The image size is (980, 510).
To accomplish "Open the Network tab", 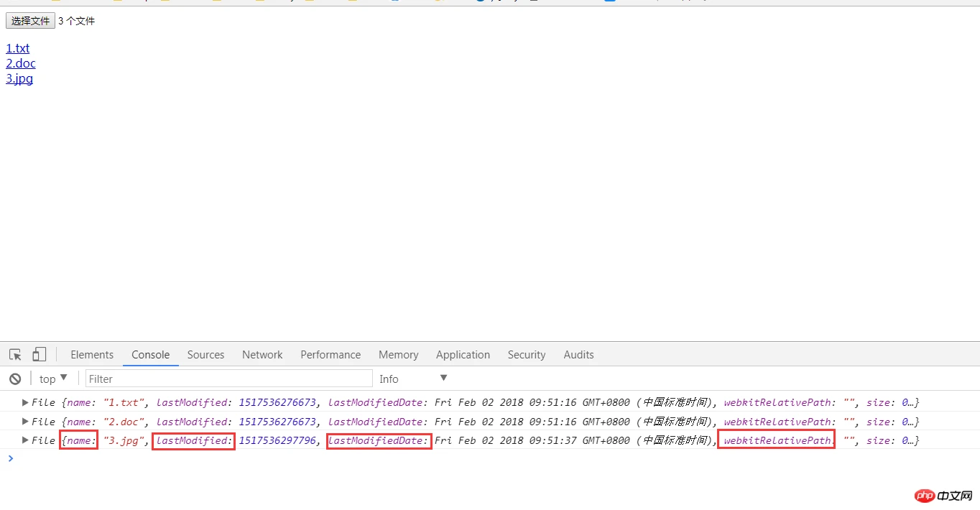I will point(262,355).
